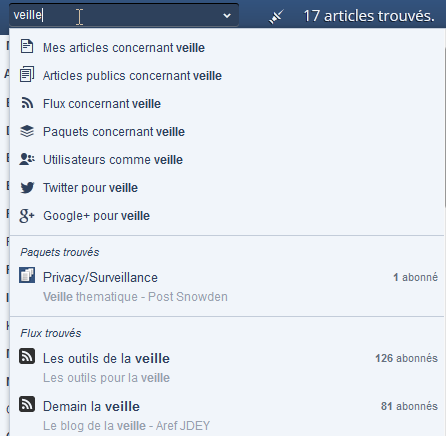Click the users icon beside Utilisateurs comme veille

(x=27, y=159)
